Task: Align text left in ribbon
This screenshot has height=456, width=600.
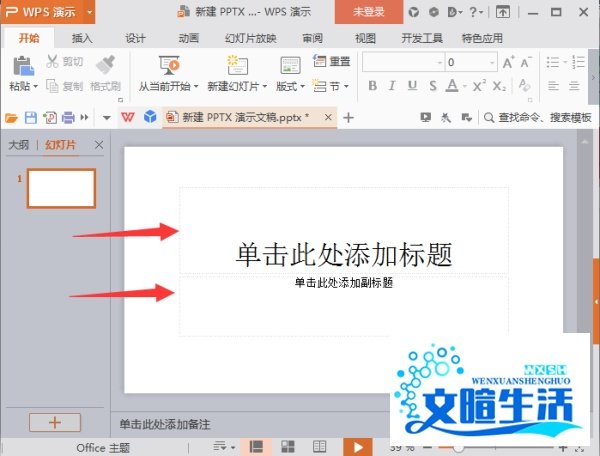Action: (553, 86)
